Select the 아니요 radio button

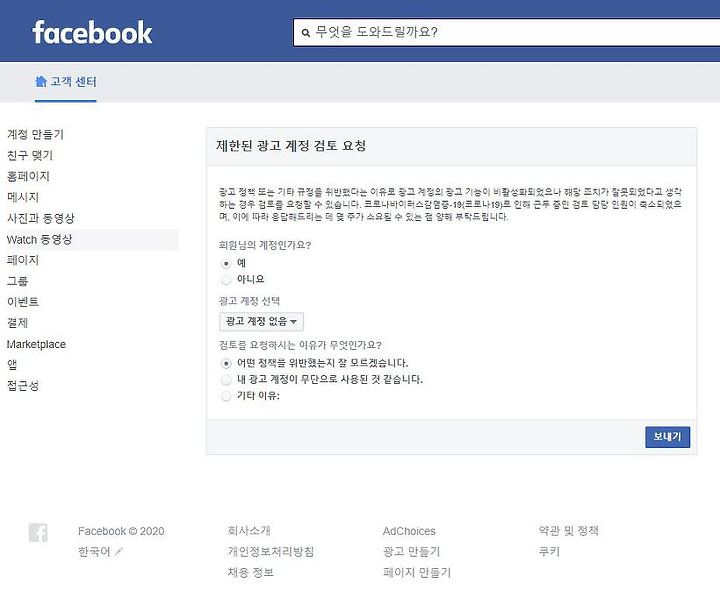(x=226, y=279)
